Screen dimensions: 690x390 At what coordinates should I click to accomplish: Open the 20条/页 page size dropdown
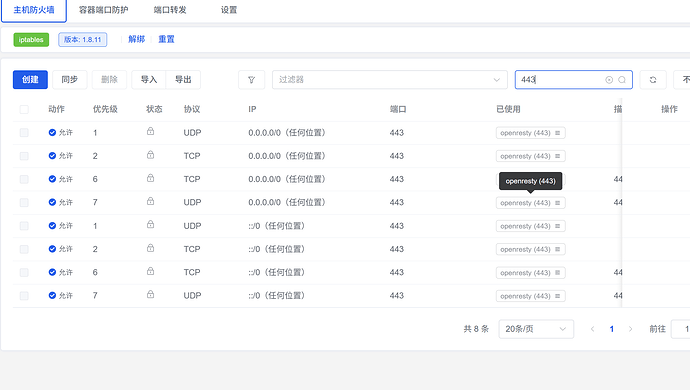[x=536, y=329]
